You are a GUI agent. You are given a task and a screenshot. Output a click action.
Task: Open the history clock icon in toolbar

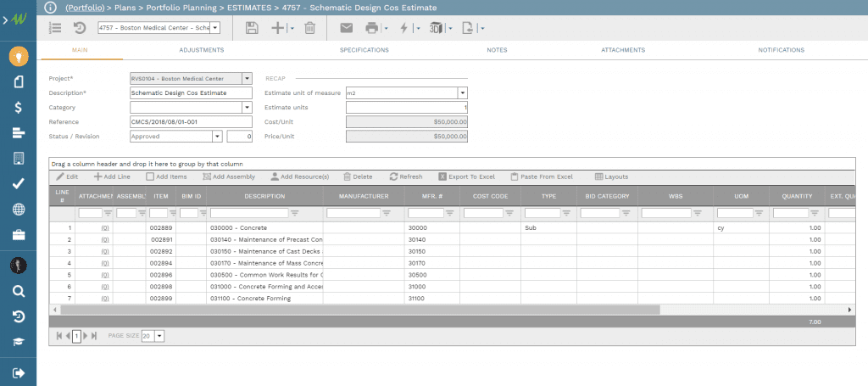pos(80,28)
